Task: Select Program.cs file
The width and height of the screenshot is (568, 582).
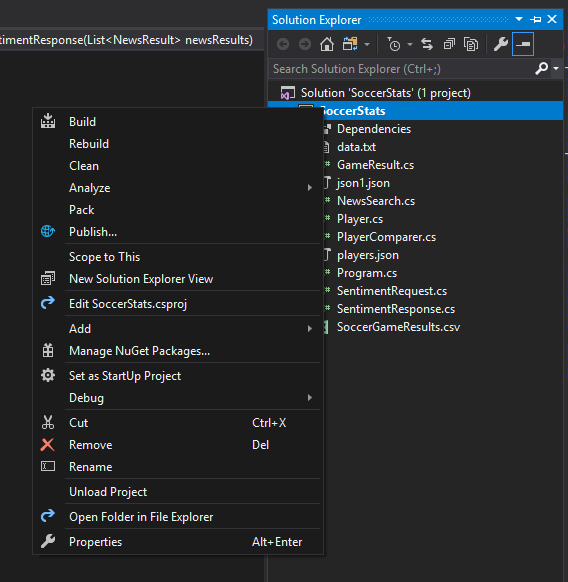Action: (x=367, y=273)
